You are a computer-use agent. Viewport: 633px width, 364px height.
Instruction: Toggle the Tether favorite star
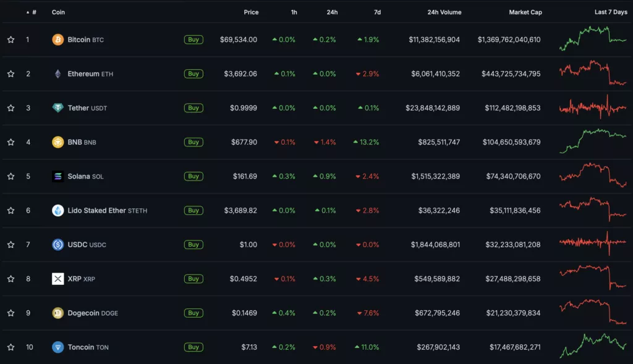pos(11,108)
